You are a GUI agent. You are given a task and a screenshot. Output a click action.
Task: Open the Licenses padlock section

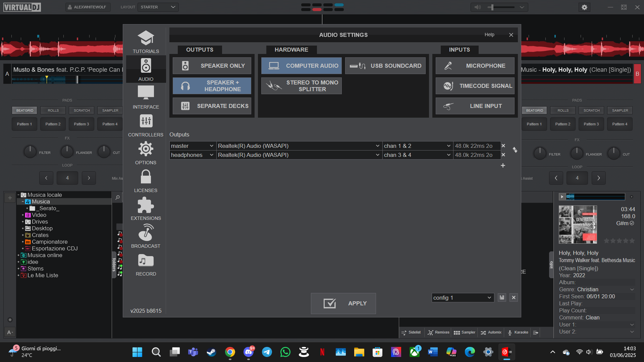coord(146,181)
